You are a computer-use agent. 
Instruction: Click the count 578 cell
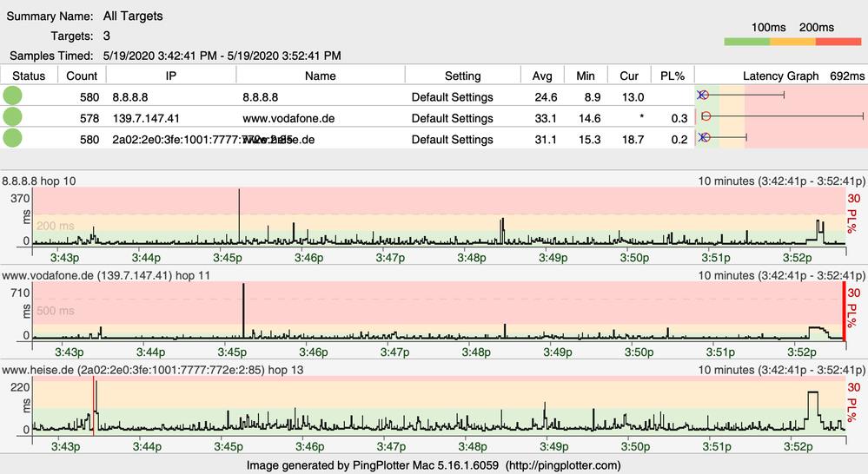coord(89,118)
